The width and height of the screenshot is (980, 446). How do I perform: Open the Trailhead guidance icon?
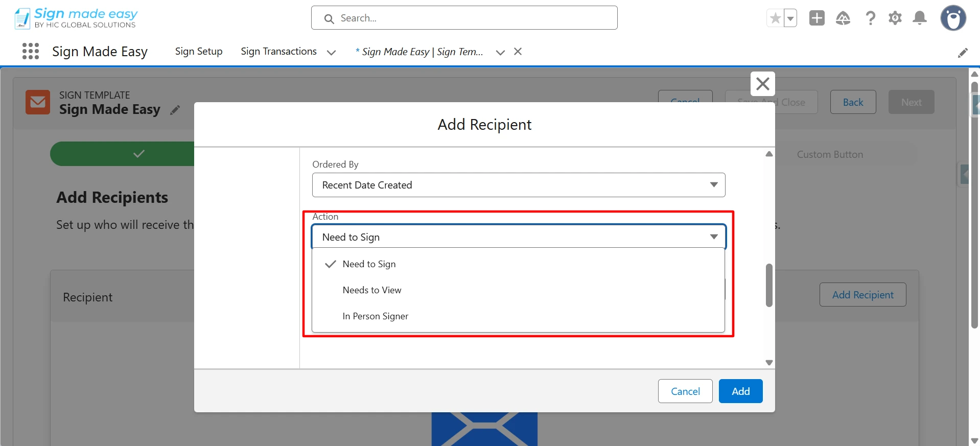pos(843,18)
